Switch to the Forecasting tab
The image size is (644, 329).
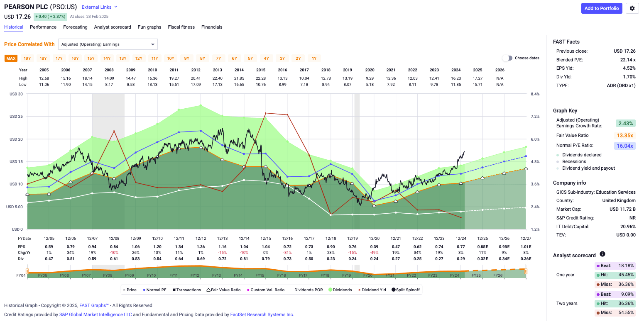[x=75, y=27]
